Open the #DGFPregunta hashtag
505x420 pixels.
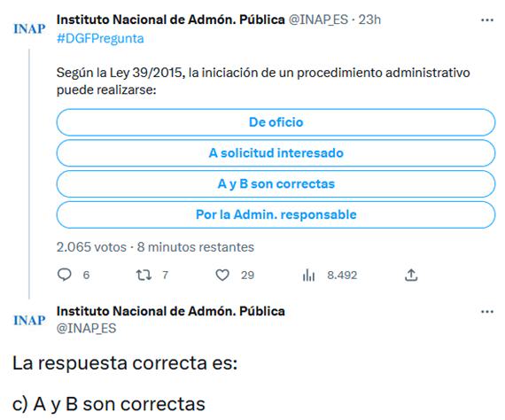click(x=100, y=39)
